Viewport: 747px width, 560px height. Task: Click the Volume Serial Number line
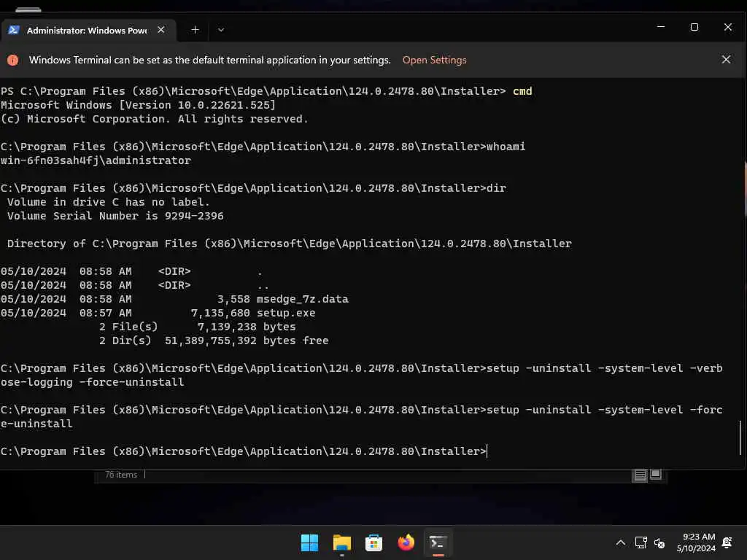pyautogui.click(x=115, y=216)
